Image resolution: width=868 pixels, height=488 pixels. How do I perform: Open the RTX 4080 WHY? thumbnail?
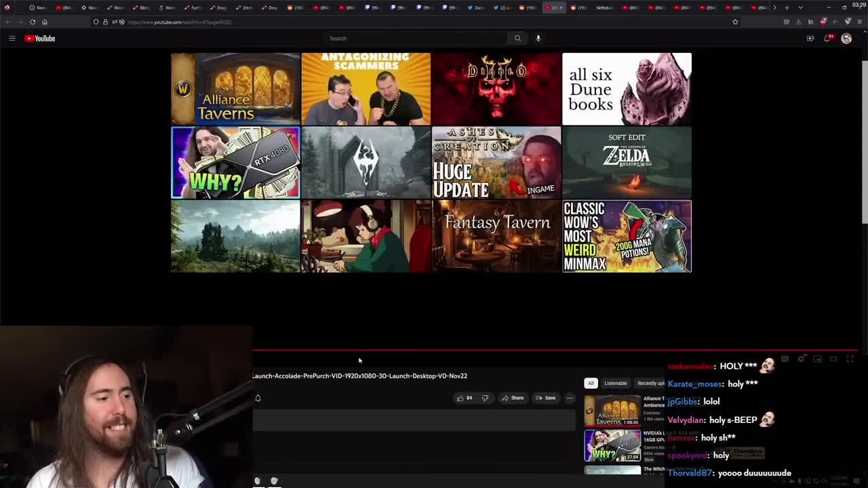(x=235, y=163)
